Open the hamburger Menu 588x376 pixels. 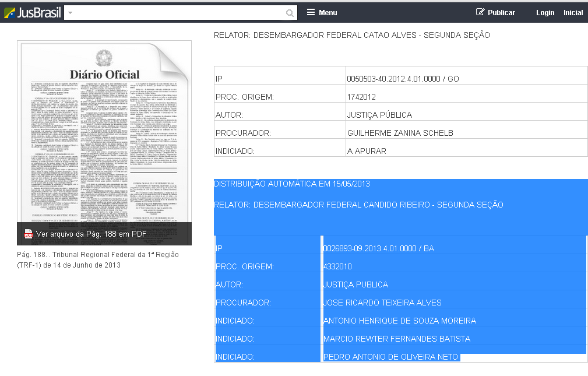322,12
